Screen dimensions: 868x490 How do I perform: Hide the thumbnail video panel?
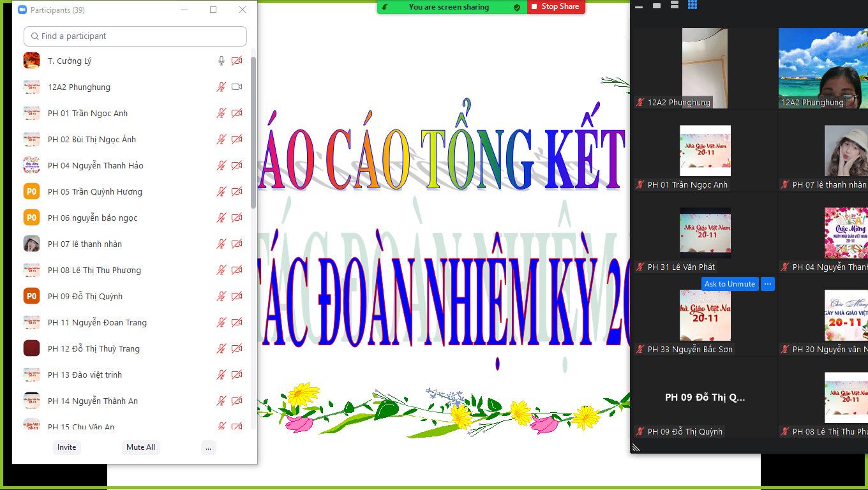click(x=639, y=6)
